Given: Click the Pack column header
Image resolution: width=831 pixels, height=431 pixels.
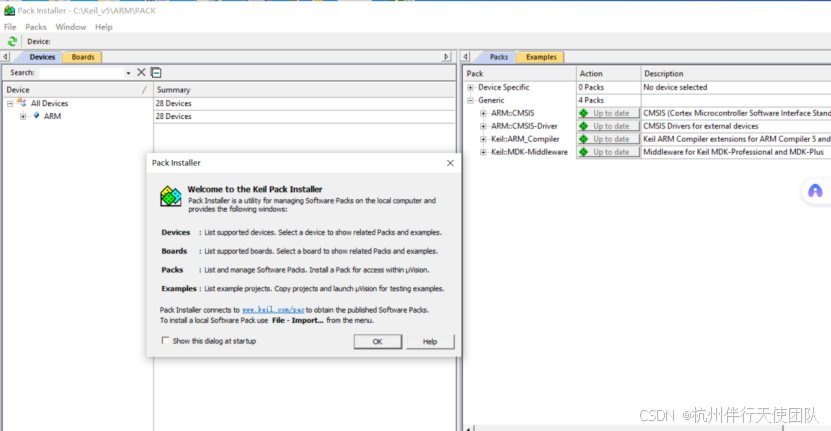Looking at the screenshot, I should click(520, 73).
